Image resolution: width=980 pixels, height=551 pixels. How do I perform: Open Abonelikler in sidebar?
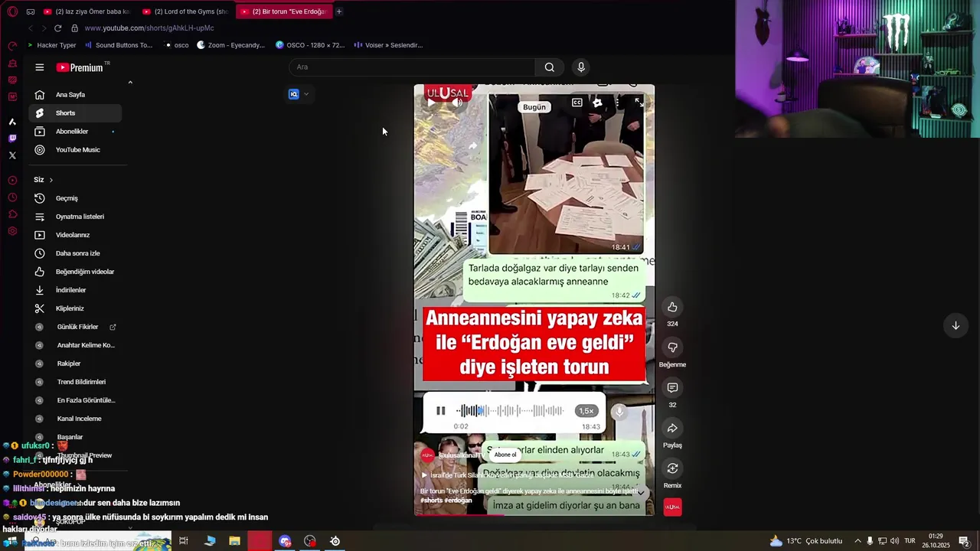[x=75, y=132]
